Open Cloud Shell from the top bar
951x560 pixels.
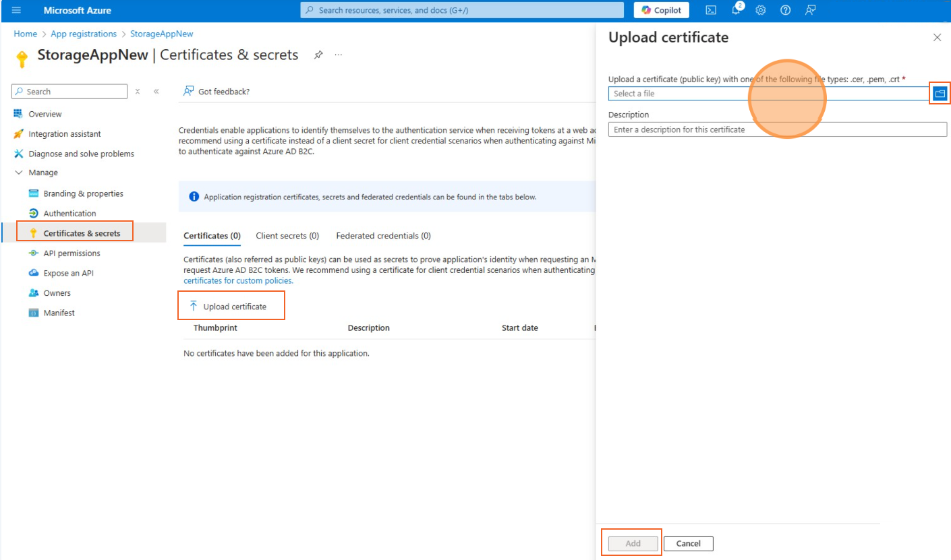pos(711,10)
